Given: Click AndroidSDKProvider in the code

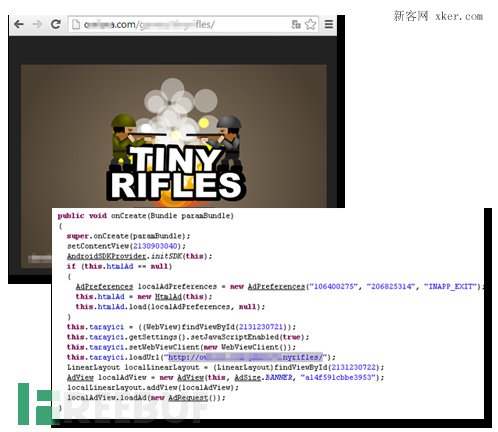Looking at the screenshot, I should point(107,256).
